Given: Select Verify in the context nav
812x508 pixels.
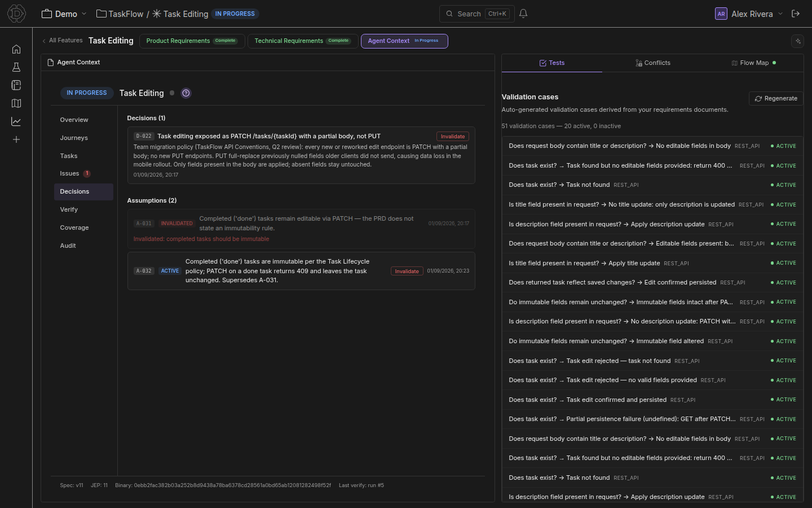Looking at the screenshot, I should 83,209.
